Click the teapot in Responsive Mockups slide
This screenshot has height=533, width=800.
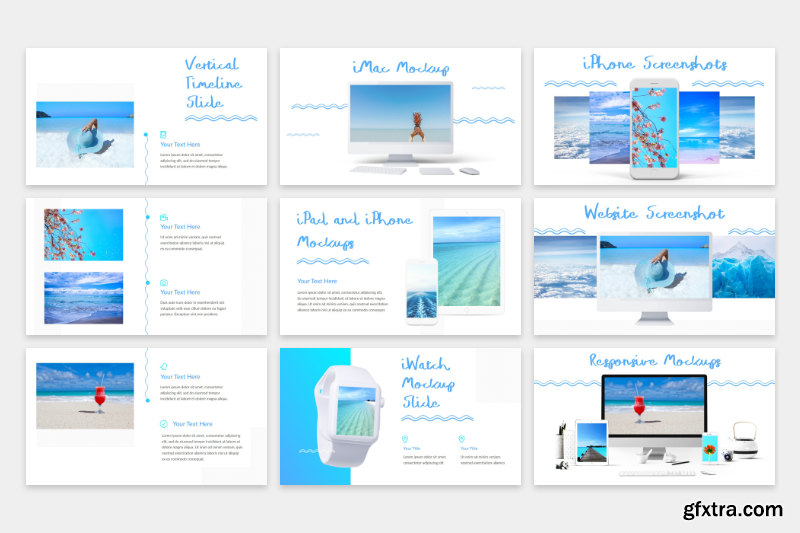[x=745, y=434]
